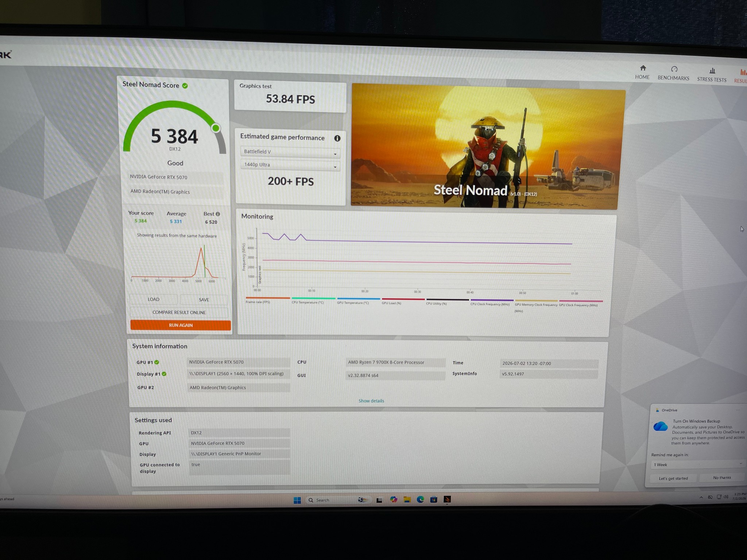This screenshot has width=747, height=560.
Task: Click the Time field 2026-07-02 13:20
Action: 549,363
